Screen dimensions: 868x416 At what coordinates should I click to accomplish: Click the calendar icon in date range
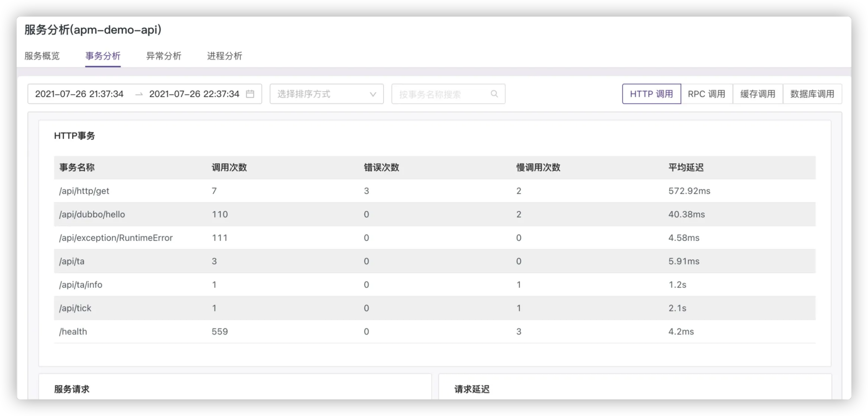point(250,94)
